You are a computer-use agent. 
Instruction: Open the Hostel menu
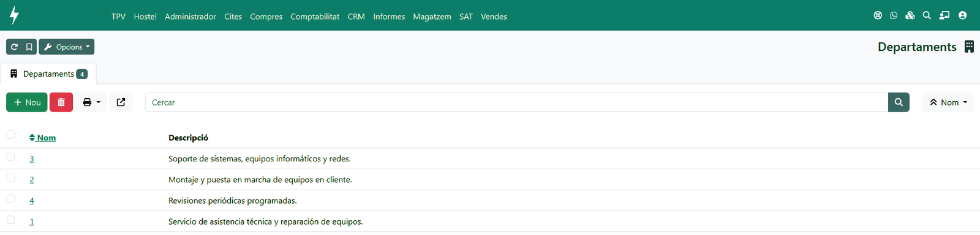(x=145, y=17)
